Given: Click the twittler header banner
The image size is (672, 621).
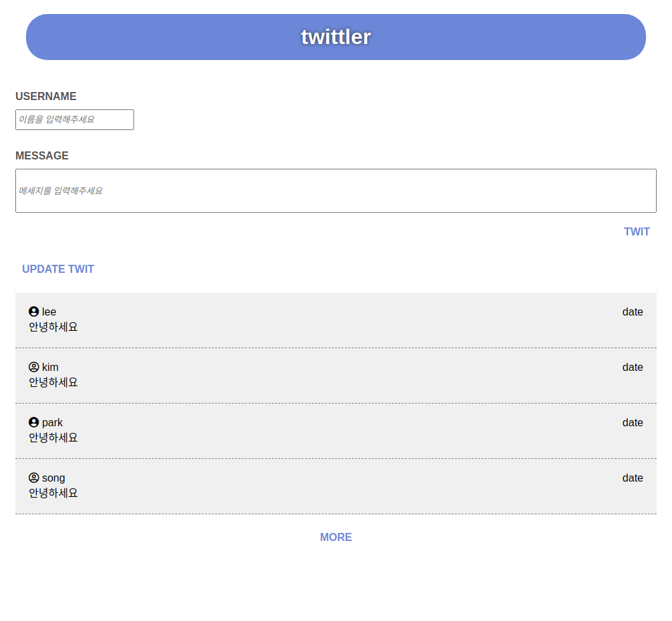Looking at the screenshot, I should click(x=336, y=37).
